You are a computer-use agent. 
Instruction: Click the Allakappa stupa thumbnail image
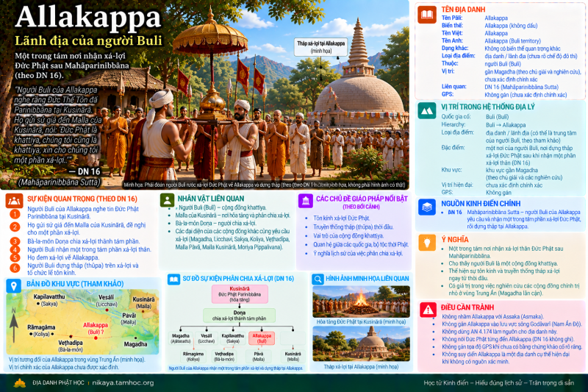[x=361, y=343]
